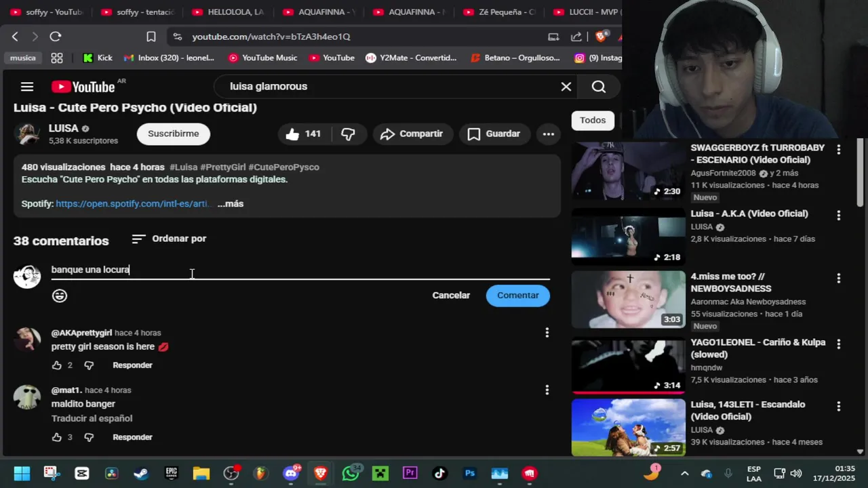Cancel the comment with Cancelar

pyautogui.click(x=451, y=295)
